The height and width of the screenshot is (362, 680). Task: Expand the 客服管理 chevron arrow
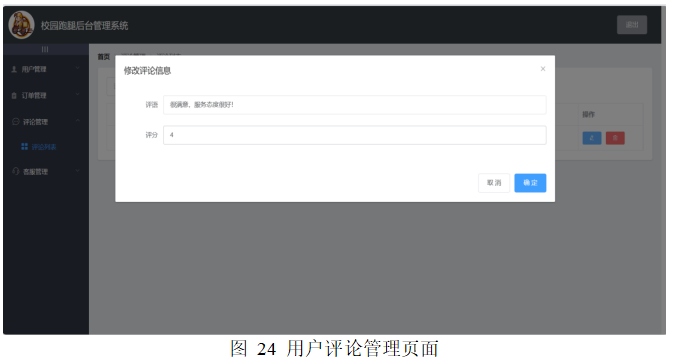(78, 171)
